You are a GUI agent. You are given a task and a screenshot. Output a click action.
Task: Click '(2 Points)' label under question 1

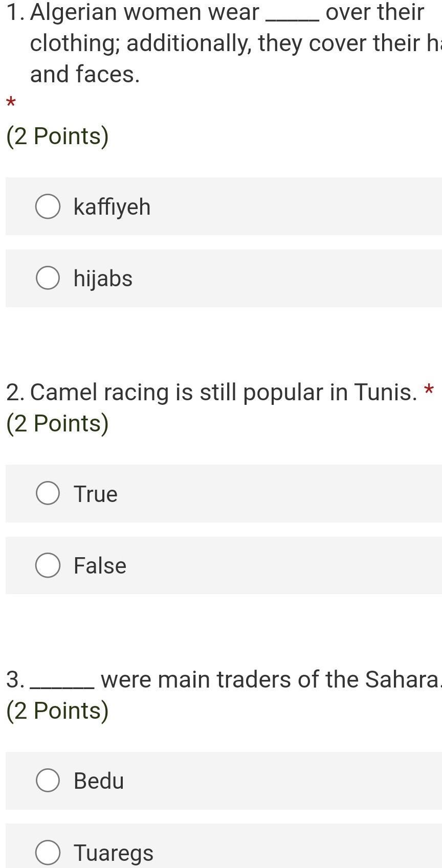click(57, 136)
